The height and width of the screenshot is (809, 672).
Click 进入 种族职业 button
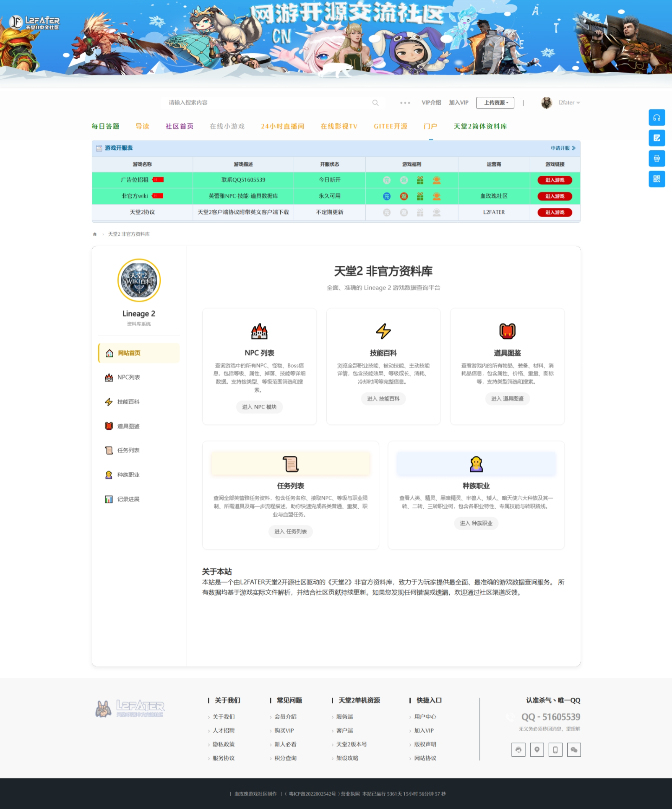click(x=476, y=523)
